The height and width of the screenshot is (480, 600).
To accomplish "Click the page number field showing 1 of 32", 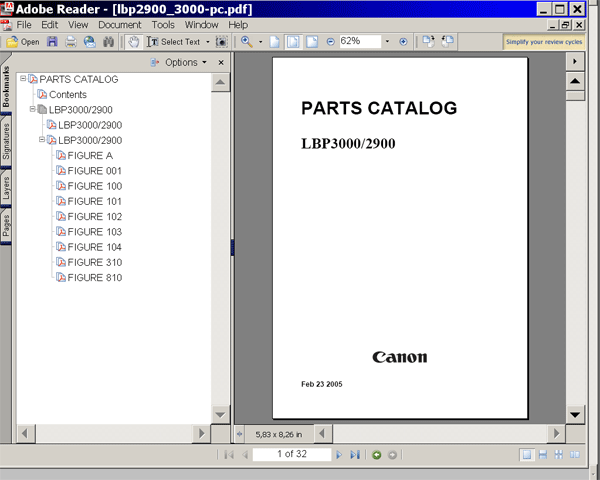I will tap(292, 454).
